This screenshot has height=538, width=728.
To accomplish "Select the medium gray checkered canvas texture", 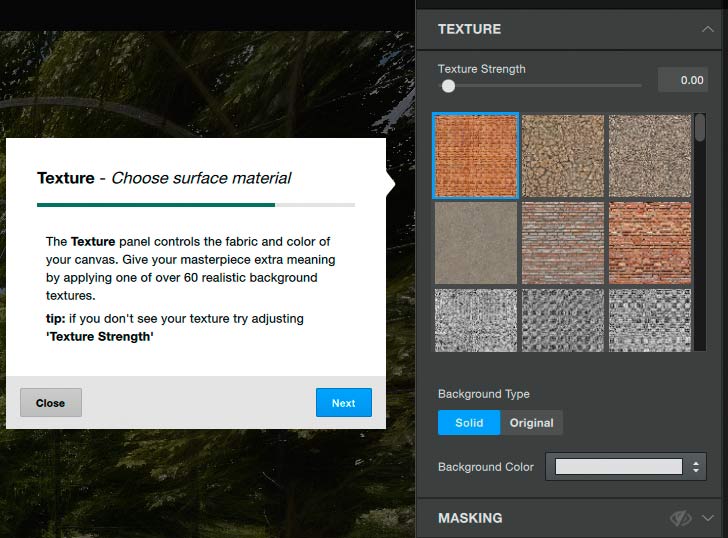I will click(x=650, y=320).
